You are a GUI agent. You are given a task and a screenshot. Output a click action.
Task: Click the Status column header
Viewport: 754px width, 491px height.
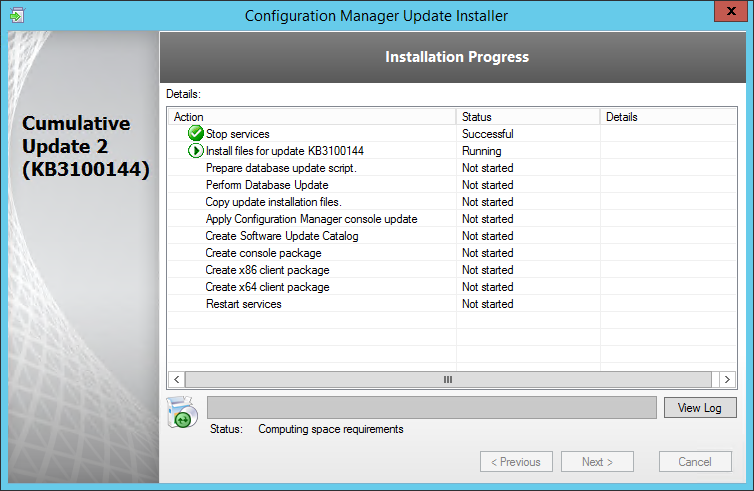528,117
